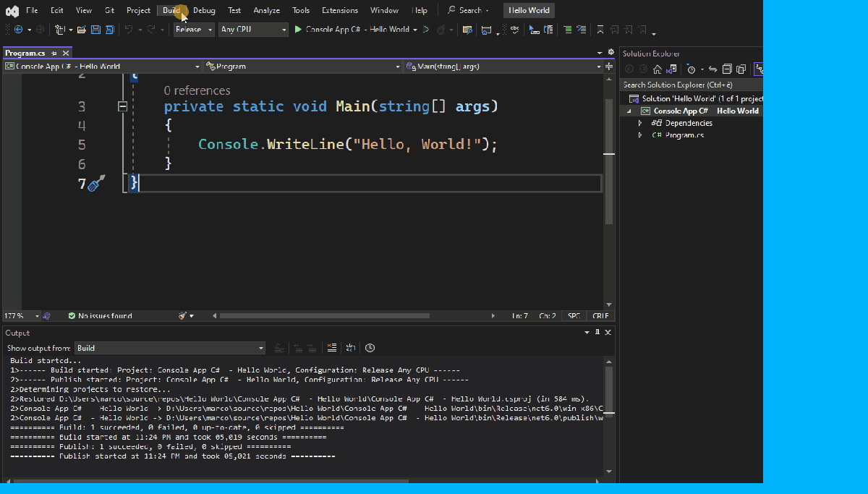Image resolution: width=868 pixels, height=494 pixels.
Task: Collapse the Main method outline box
Action: [x=122, y=106]
